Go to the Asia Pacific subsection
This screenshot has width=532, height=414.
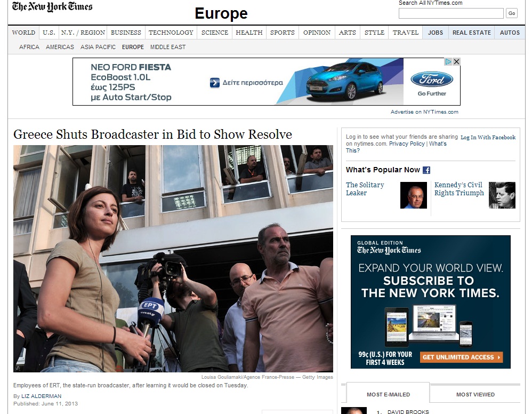(98, 47)
